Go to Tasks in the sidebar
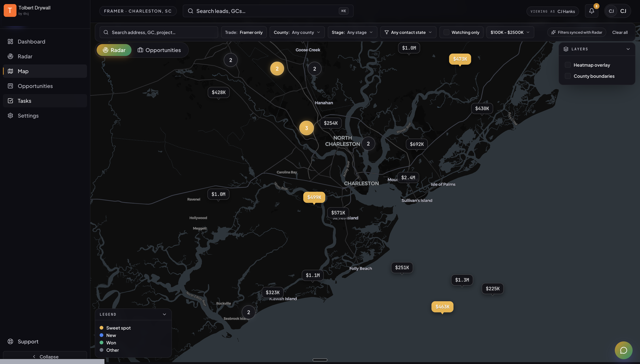 (x=24, y=101)
